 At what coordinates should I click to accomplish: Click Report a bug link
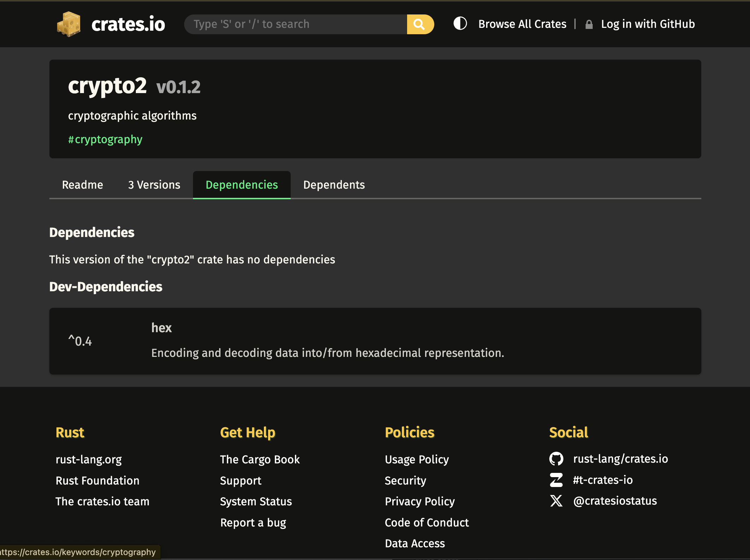[x=253, y=523]
